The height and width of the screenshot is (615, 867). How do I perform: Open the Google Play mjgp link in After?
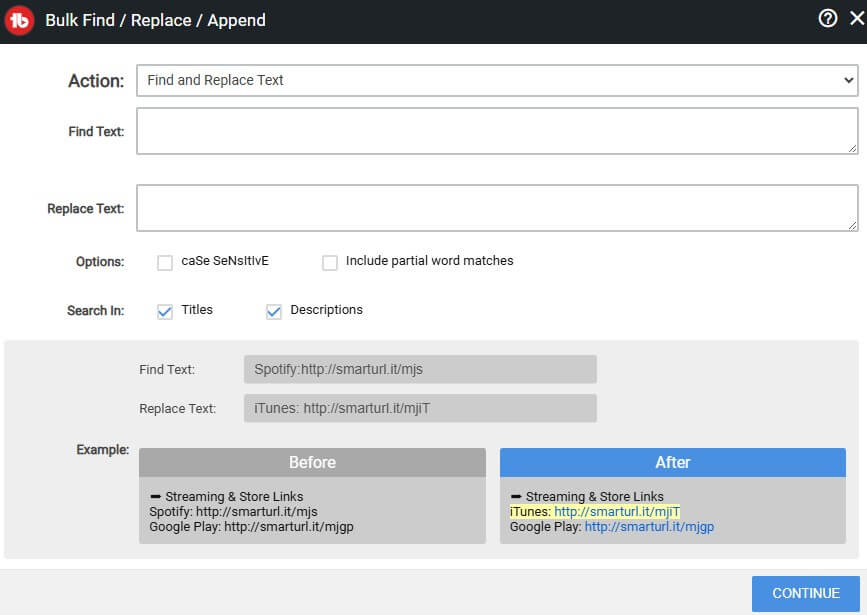(649, 527)
